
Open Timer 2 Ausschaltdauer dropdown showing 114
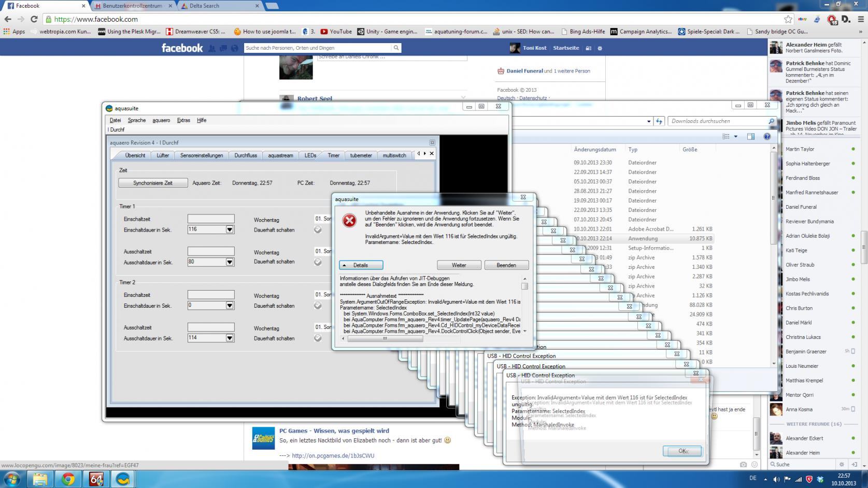coord(230,338)
